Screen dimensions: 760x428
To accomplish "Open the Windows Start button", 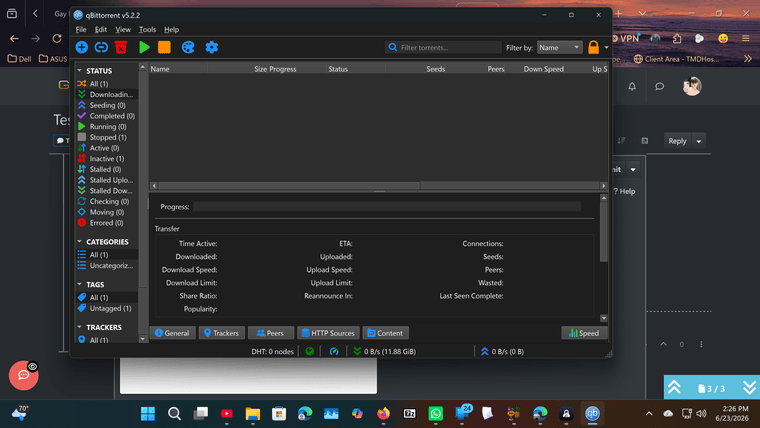I will [148, 413].
